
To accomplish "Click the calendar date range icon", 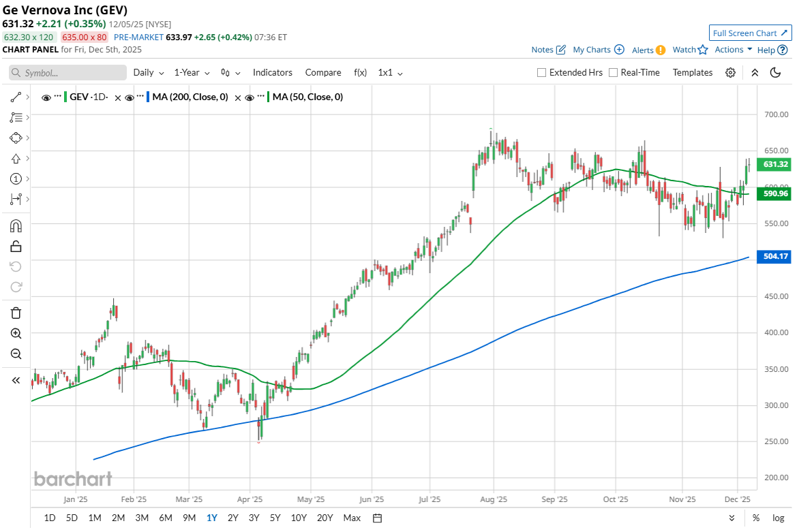I will (377, 518).
